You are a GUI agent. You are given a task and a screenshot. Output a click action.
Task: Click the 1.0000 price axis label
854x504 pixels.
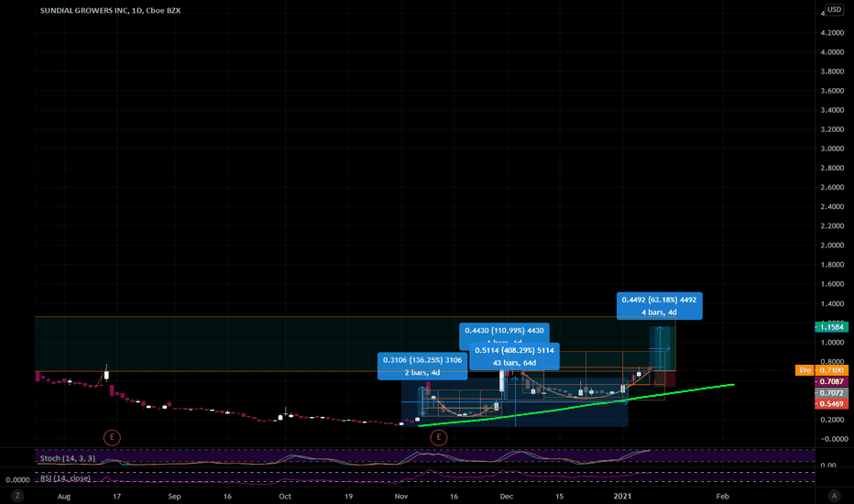(x=832, y=343)
